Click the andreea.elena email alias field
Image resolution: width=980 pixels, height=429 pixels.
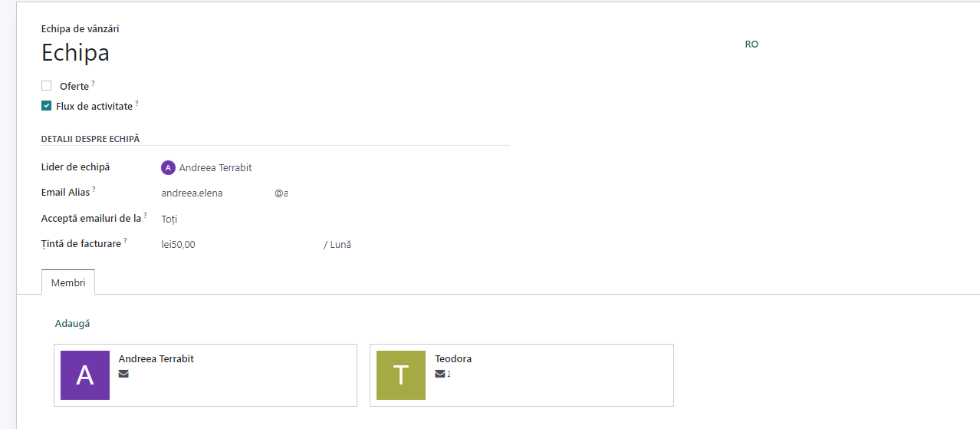(x=215, y=193)
